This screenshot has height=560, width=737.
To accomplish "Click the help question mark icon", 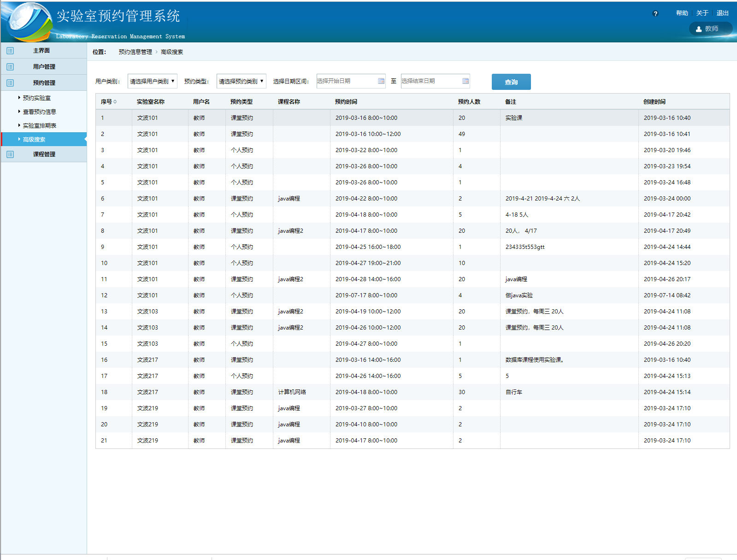I will (x=655, y=14).
